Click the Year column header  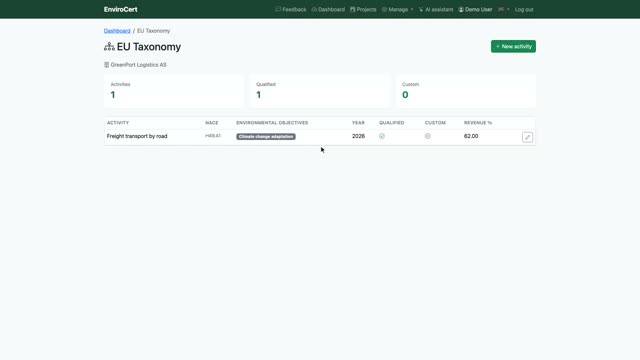coord(358,123)
